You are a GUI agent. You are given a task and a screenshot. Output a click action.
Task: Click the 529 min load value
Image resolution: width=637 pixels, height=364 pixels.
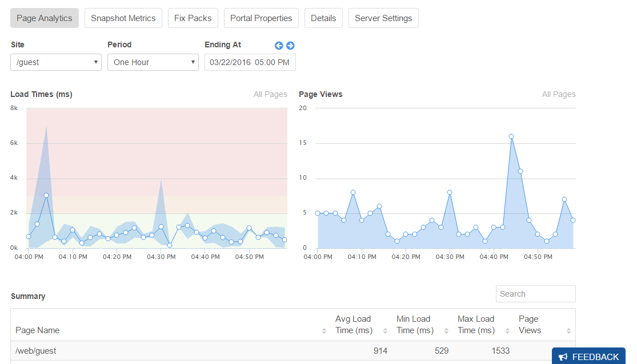coord(442,351)
